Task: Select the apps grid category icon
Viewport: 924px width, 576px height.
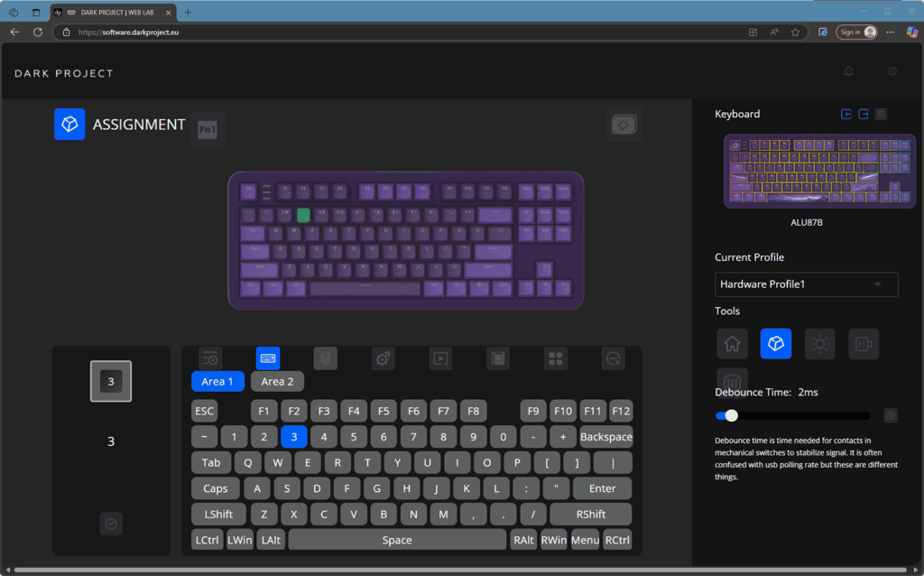Action: [x=556, y=358]
